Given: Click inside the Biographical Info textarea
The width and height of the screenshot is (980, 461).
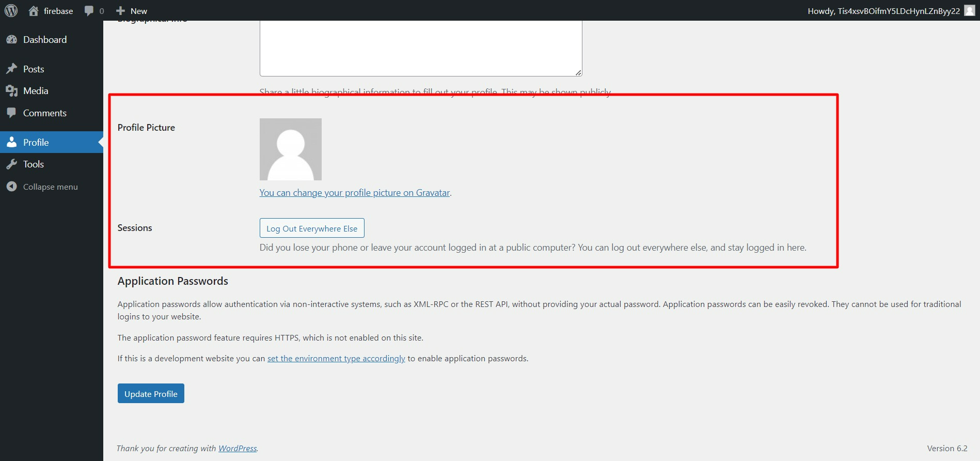Looking at the screenshot, I should tap(421, 48).
